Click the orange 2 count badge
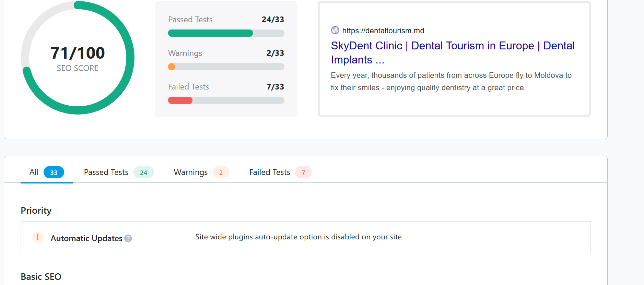The width and height of the screenshot is (644, 285). pyautogui.click(x=221, y=173)
